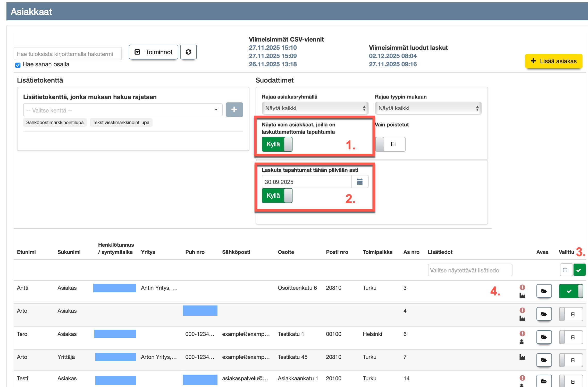Open the calendar date picker icon

[359, 182]
